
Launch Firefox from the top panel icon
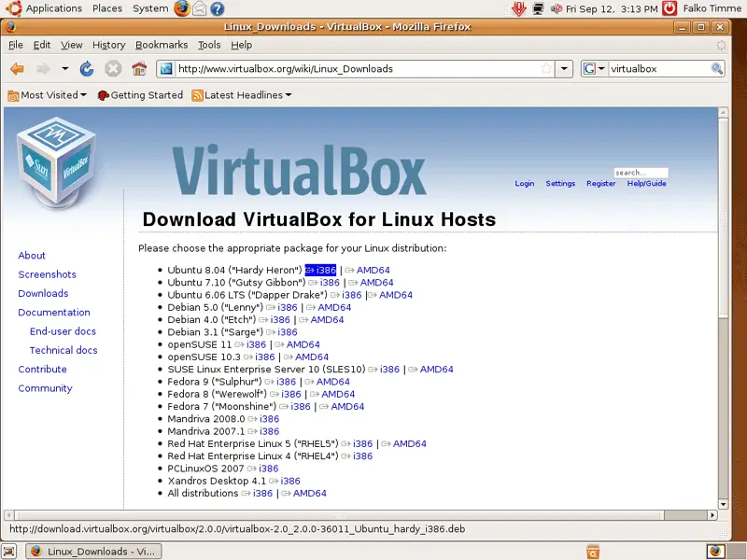coord(181,8)
